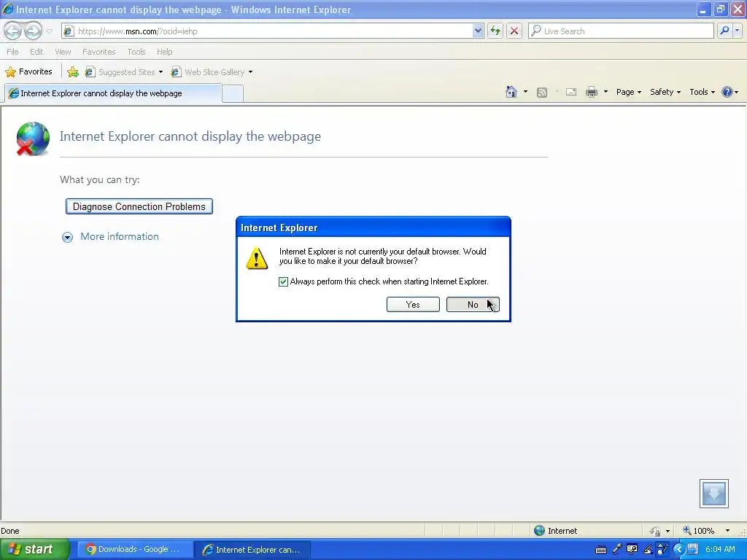Open the protected mode dropdown arrow in status bar
Image resolution: width=747 pixels, height=560 pixels.
click(667, 531)
